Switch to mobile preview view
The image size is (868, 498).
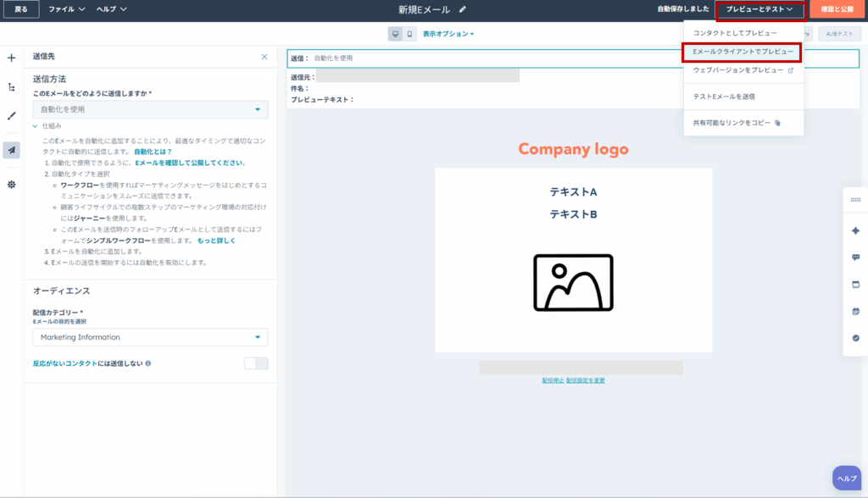click(410, 34)
